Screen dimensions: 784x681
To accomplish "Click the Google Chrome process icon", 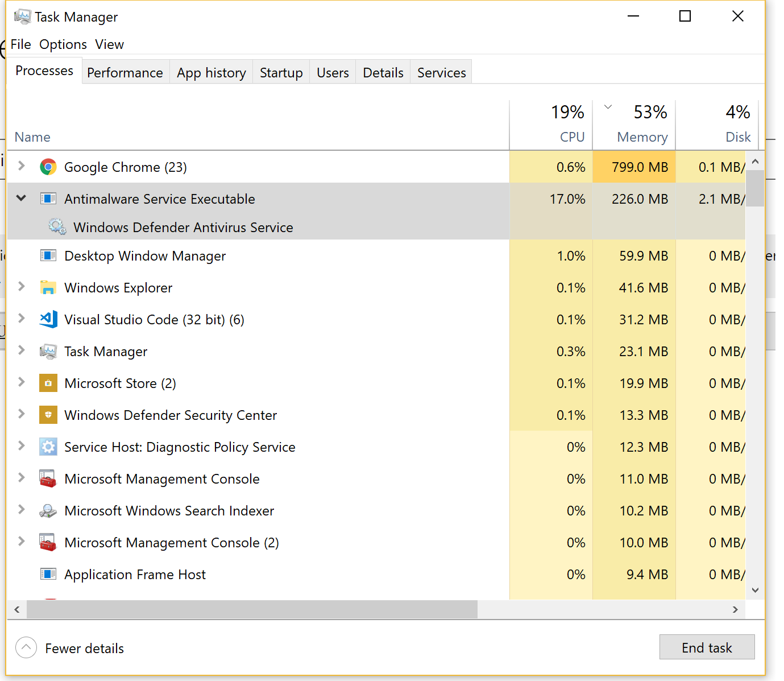I will [x=48, y=167].
